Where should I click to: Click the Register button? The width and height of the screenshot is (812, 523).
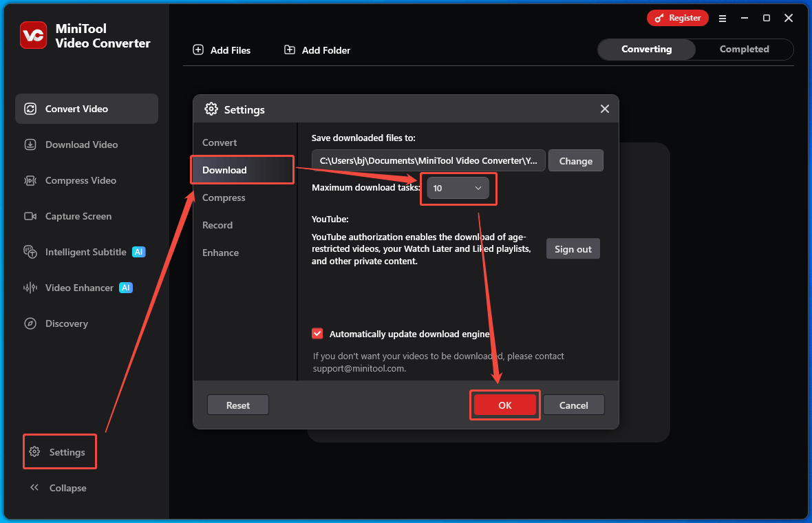(x=677, y=18)
